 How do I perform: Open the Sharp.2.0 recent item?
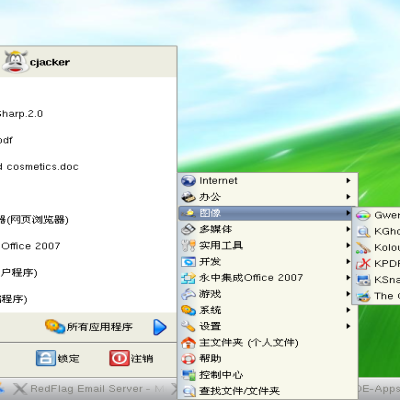(x=21, y=114)
